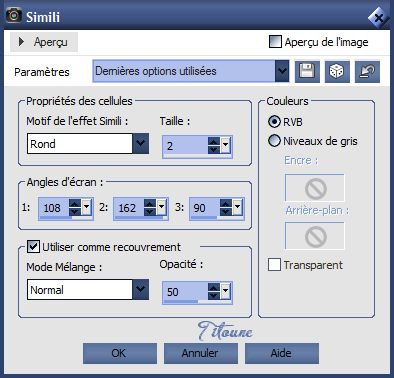
Task: Click the Simili camera title bar icon
Action: point(14,16)
